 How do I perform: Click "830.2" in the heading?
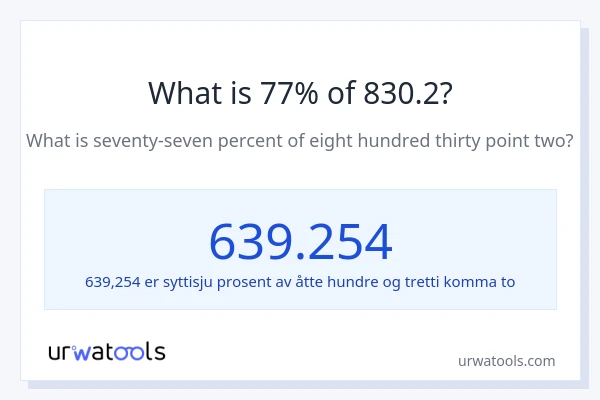point(401,92)
